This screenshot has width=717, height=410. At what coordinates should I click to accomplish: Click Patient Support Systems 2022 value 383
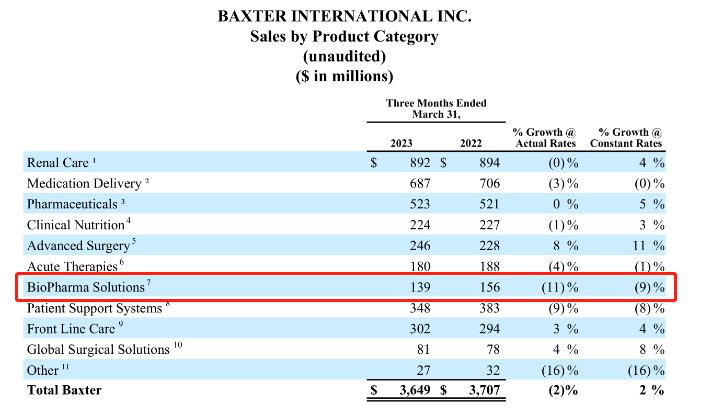pyautogui.click(x=489, y=308)
